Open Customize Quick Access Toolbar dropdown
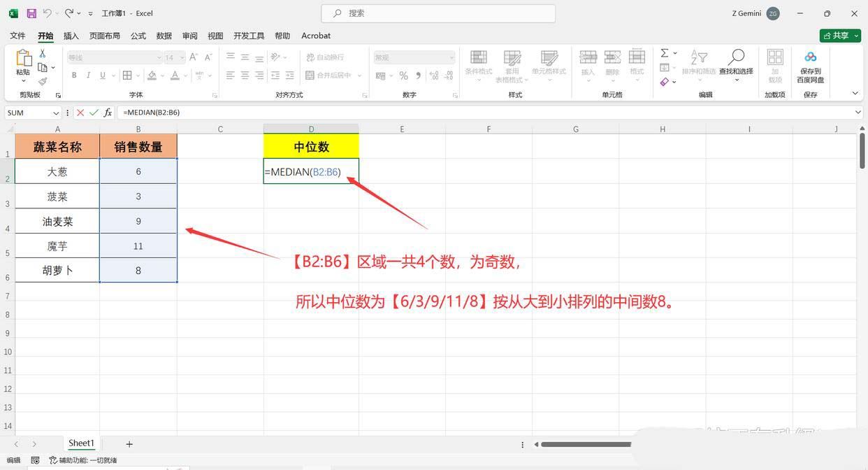Image resolution: width=868 pixels, height=470 pixels. pyautogui.click(x=90, y=13)
